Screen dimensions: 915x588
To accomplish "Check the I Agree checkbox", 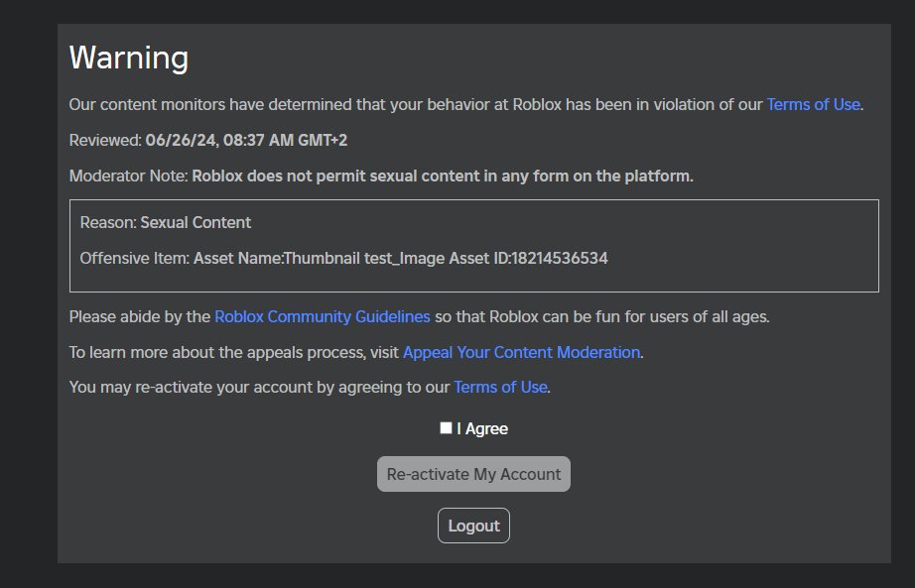I will click(446, 428).
